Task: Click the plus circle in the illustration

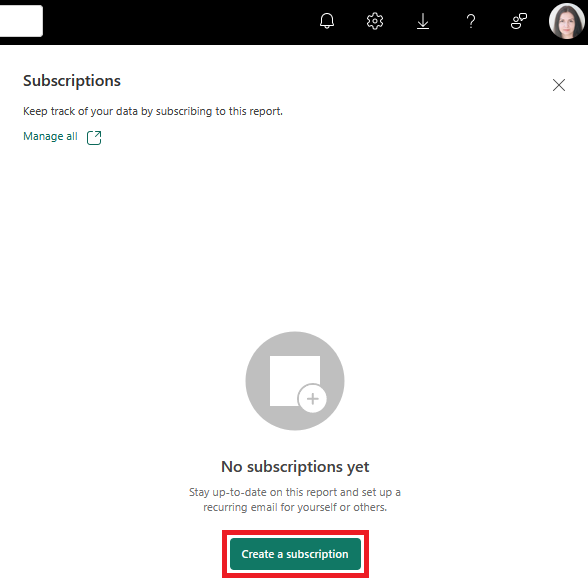Action: [x=312, y=398]
